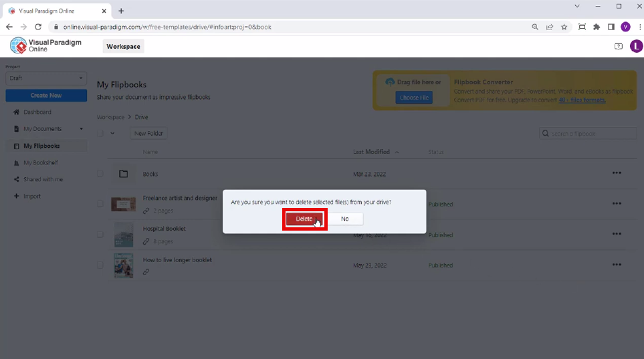Click the link icon under Hospital Booklet
Image resolution: width=644 pixels, height=359 pixels.
click(x=146, y=241)
